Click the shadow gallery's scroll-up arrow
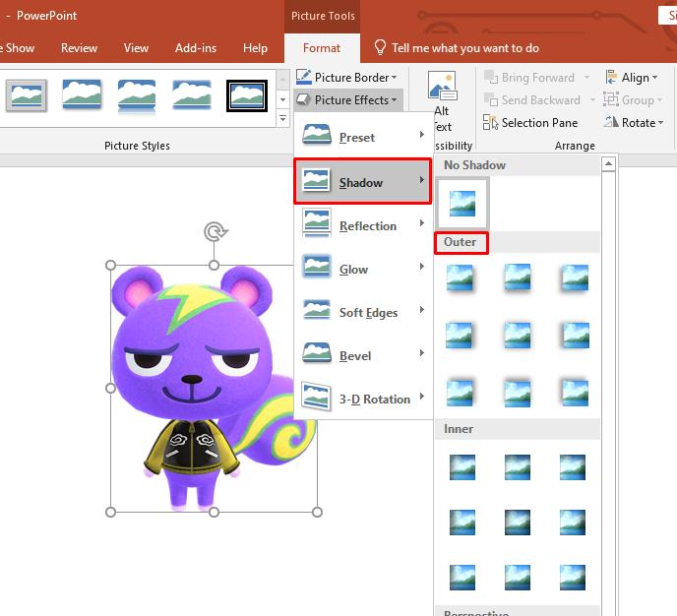677x616 pixels. pyautogui.click(x=608, y=163)
